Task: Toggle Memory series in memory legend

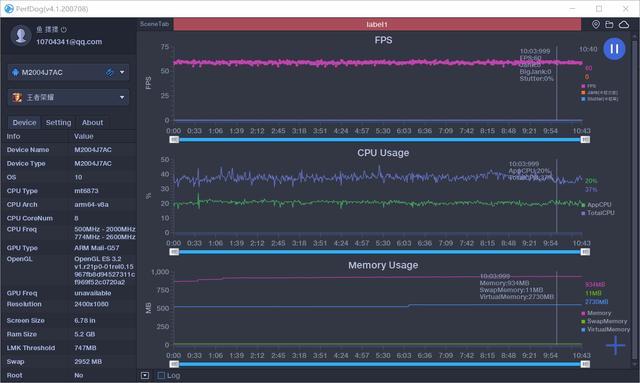Action: pos(596,313)
